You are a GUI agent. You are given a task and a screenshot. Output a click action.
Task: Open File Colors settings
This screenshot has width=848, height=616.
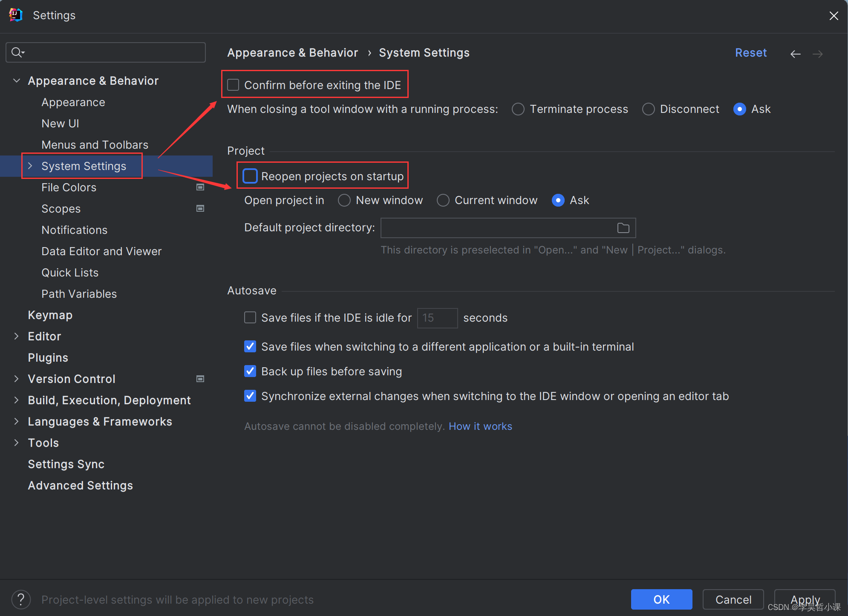point(69,187)
